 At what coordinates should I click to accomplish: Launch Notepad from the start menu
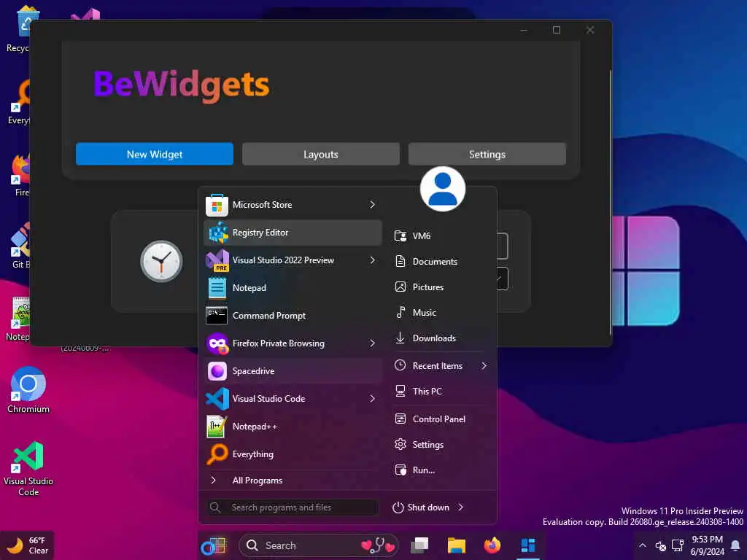[293, 287]
